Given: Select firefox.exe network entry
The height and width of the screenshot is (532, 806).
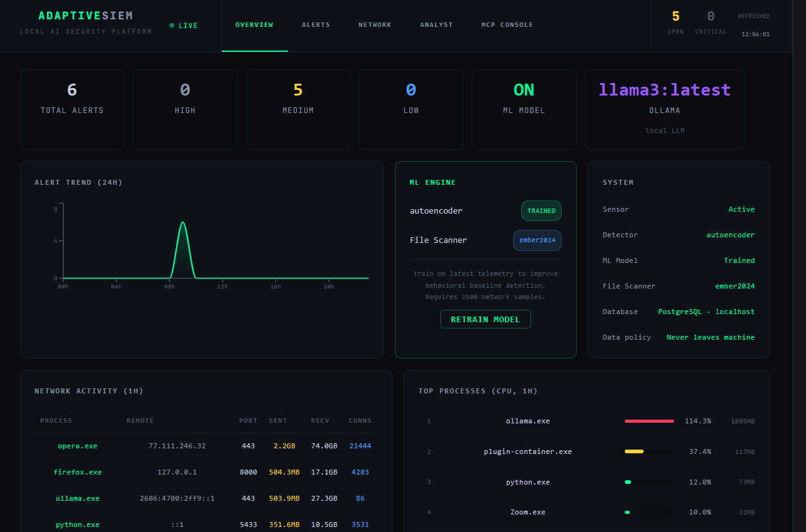Looking at the screenshot, I should (77, 472).
